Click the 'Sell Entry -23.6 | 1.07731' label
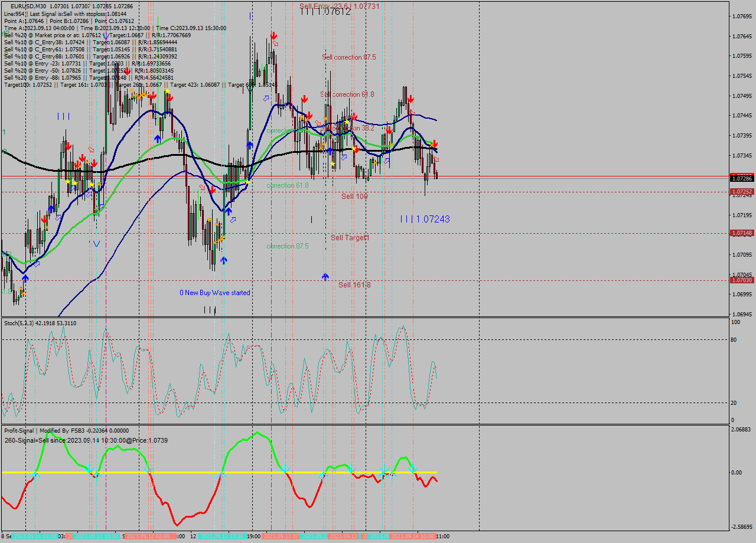756x543 pixels. coord(340,6)
